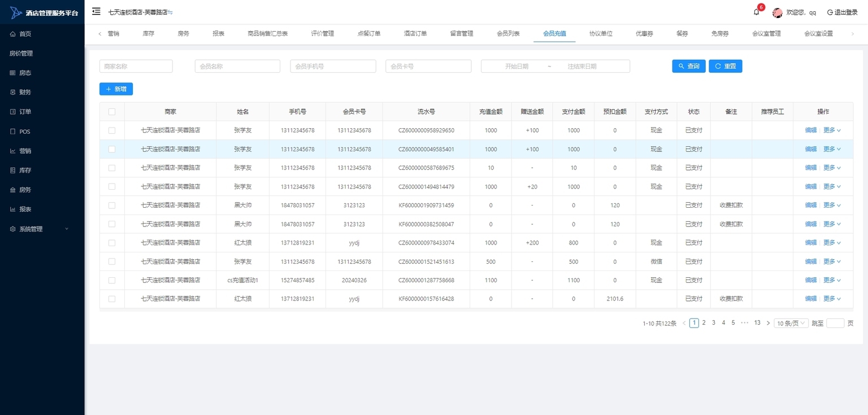Focus the 会员卡号 search field

pyautogui.click(x=428, y=66)
